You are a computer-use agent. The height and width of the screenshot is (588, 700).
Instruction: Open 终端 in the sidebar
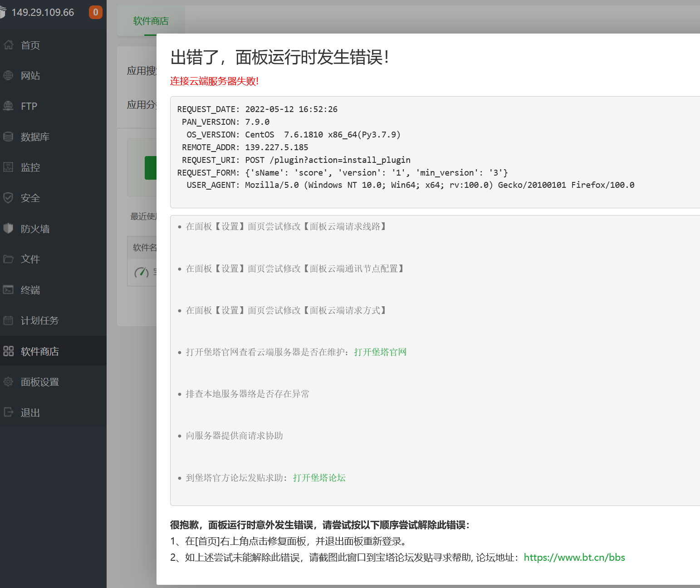[53, 289]
